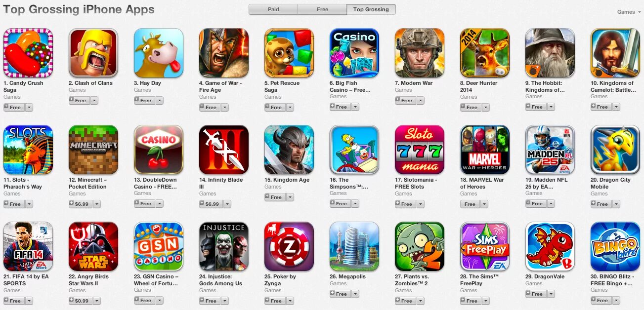The height and width of the screenshot is (310, 644).
Task: Select the Hay Day cow icon
Action: click(x=159, y=53)
